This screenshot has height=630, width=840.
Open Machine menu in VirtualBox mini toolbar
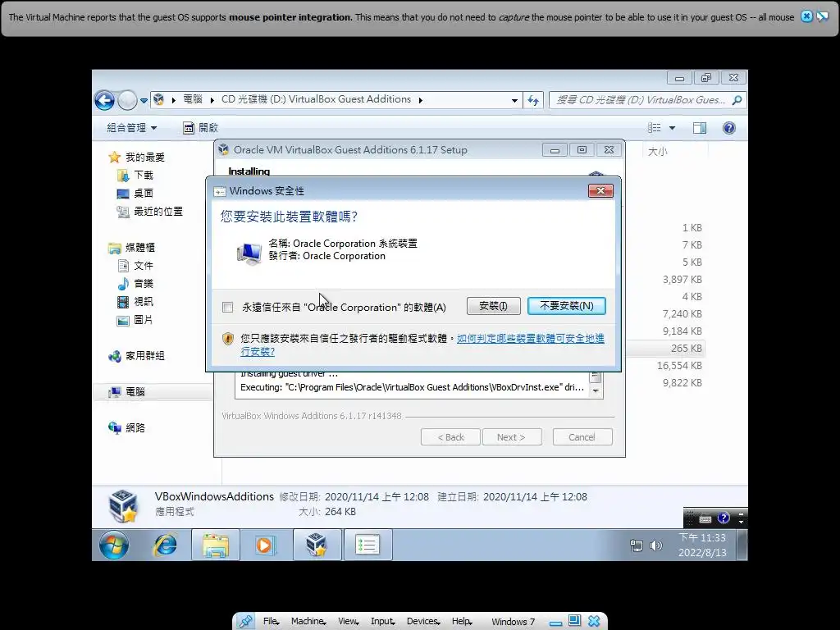[308, 621]
